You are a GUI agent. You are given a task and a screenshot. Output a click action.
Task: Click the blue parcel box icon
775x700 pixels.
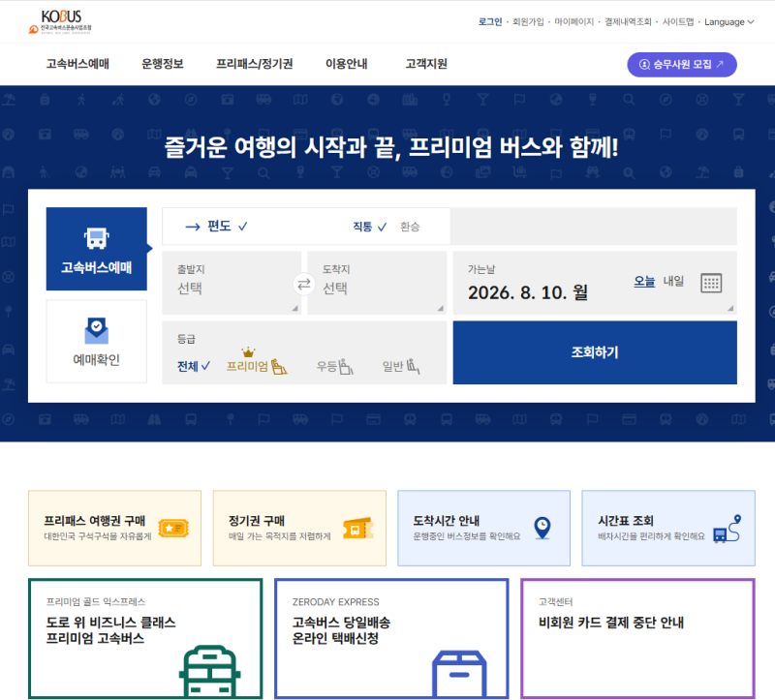(459, 673)
